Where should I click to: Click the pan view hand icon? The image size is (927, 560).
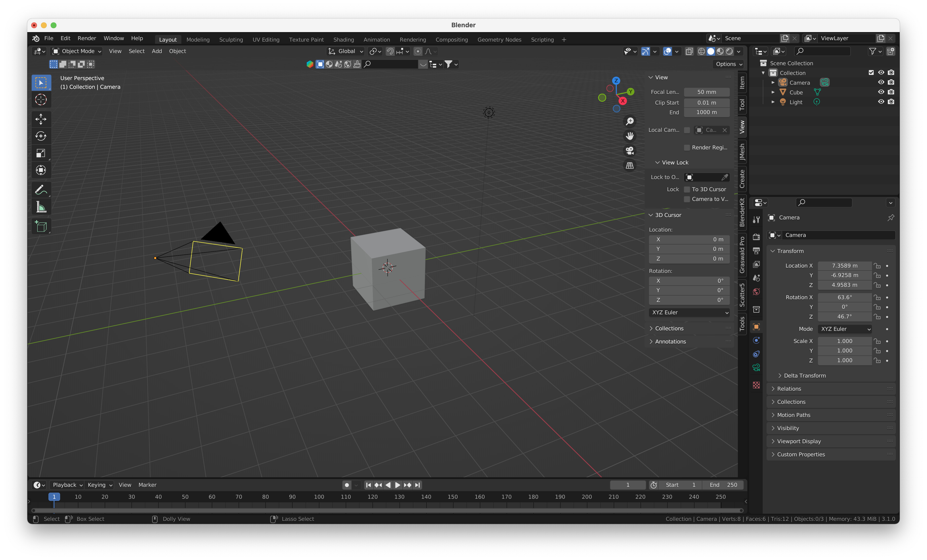pos(630,136)
